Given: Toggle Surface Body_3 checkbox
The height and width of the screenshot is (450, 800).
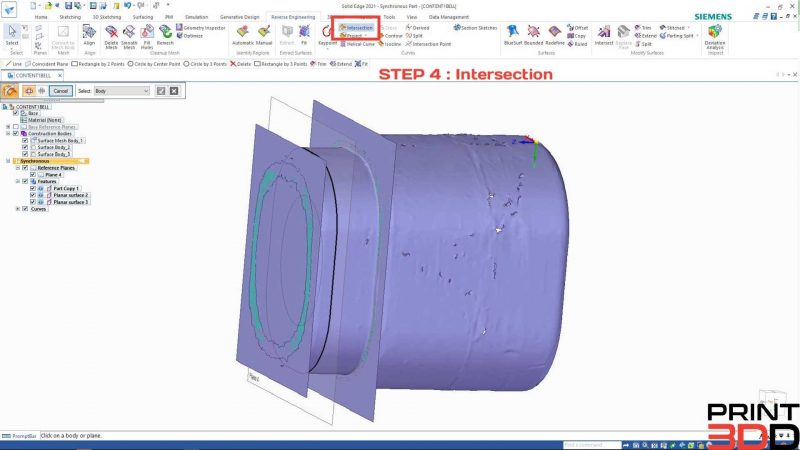Looking at the screenshot, I should 25,154.
